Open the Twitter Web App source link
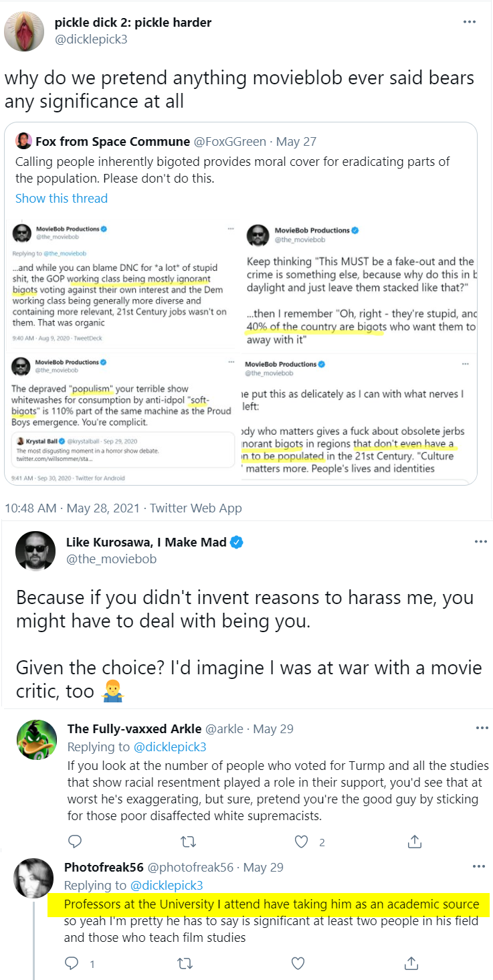 click(x=195, y=508)
